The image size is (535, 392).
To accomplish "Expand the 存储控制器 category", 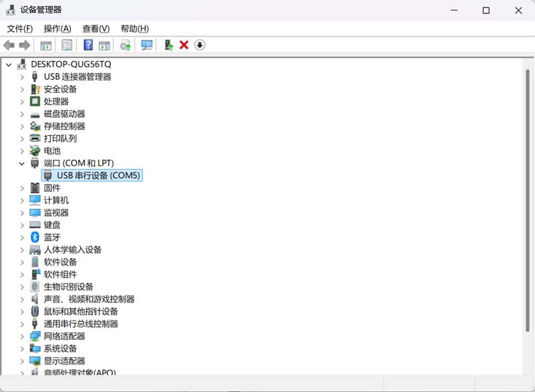I will coord(22,126).
